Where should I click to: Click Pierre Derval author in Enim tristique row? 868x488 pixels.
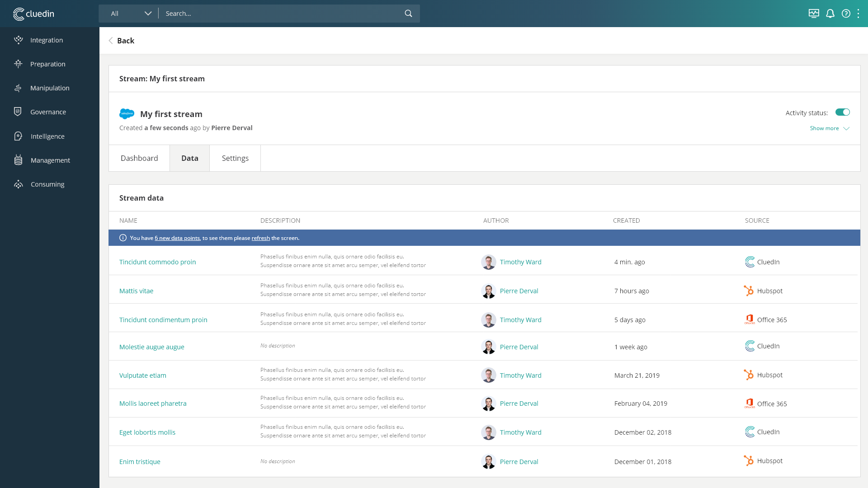click(x=519, y=461)
